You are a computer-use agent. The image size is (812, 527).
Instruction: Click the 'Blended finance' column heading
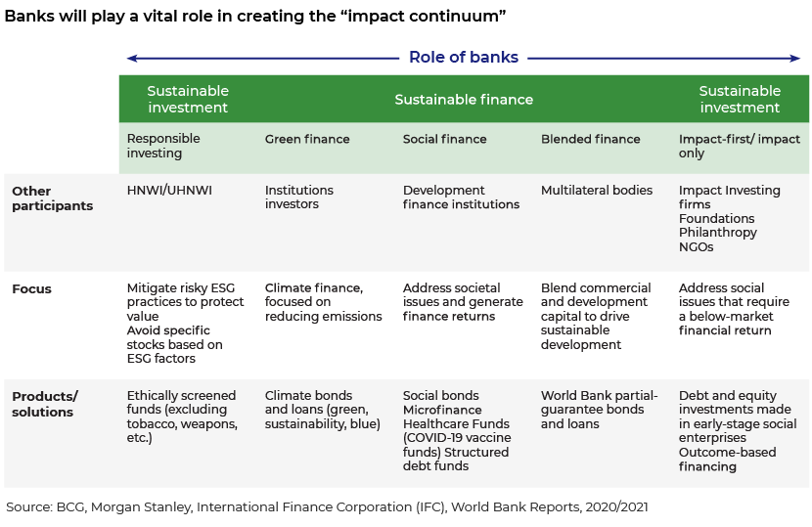tap(590, 139)
